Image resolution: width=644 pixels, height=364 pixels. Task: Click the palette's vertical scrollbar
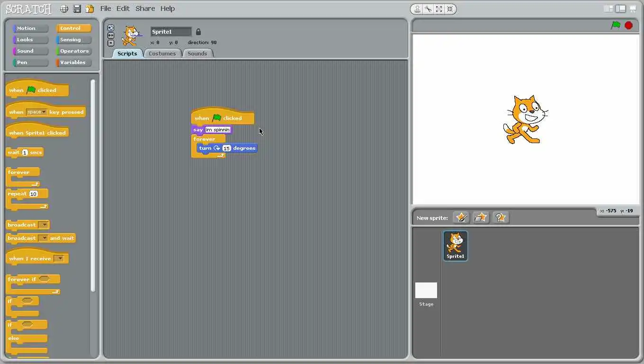(x=93, y=185)
